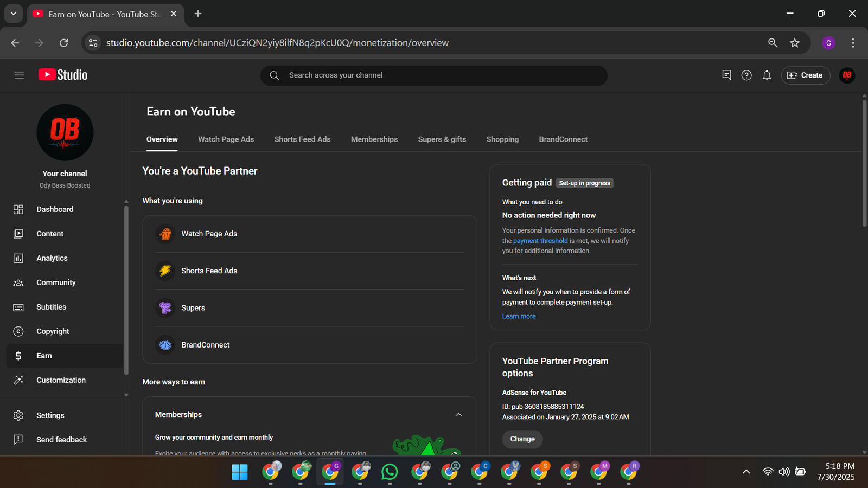Switch to the Shopping tab
This screenshot has height=488, width=868.
click(x=502, y=139)
